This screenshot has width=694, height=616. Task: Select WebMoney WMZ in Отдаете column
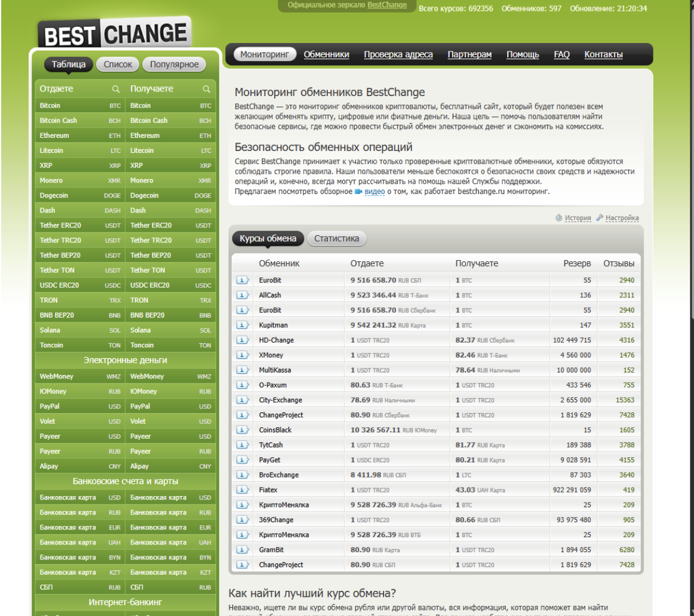click(79, 376)
